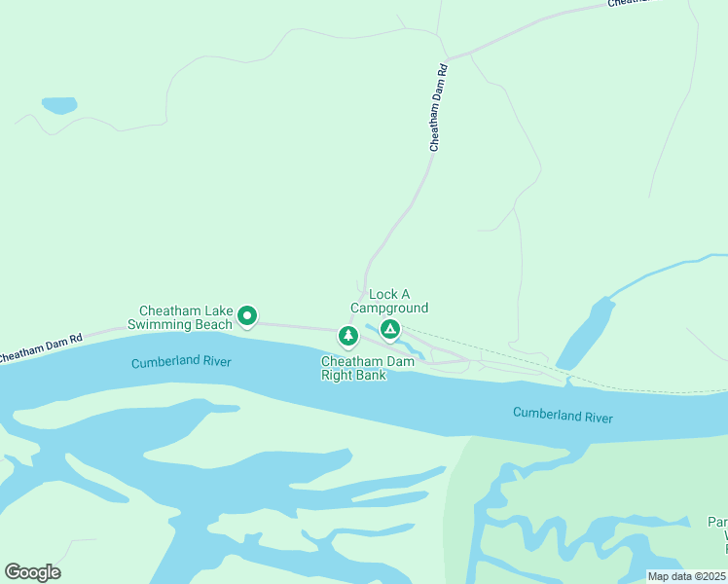Click the vertical Cheatham Dam Rd label
Screen dimensions: 728x584
[x=438, y=108]
